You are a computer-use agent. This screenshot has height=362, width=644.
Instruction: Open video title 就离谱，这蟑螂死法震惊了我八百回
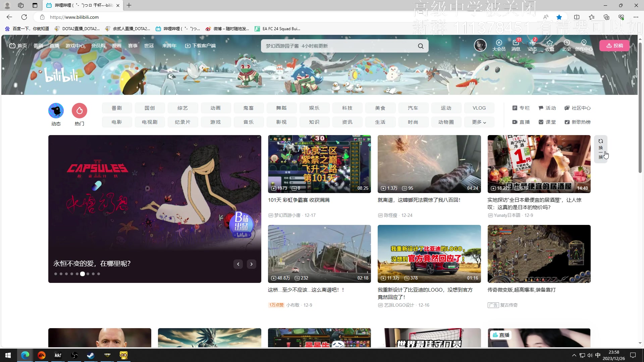coord(419,200)
